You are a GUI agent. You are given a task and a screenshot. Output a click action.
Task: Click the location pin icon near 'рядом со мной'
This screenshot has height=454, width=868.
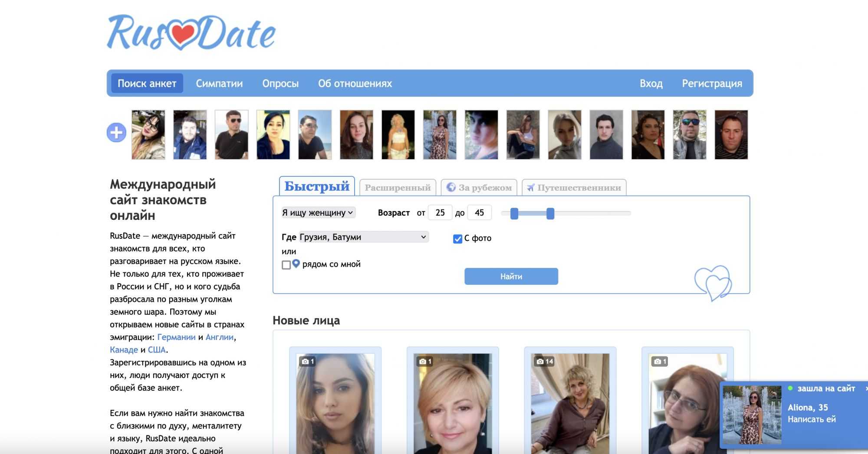(x=296, y=264)
